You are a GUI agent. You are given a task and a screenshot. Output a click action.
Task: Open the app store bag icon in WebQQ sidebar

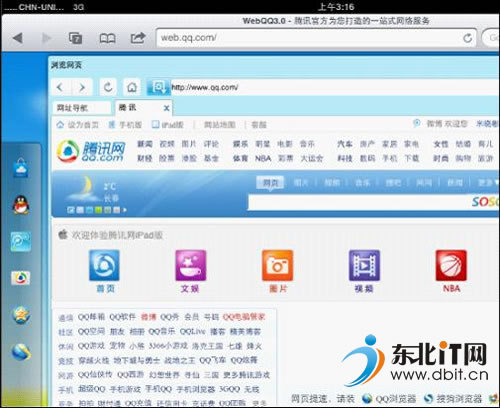(21, 167)
